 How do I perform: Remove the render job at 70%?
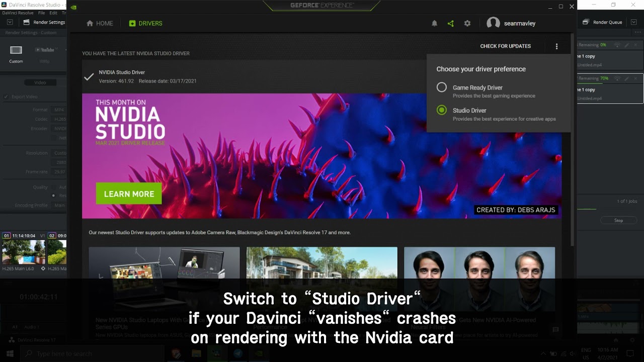point(636,78)
